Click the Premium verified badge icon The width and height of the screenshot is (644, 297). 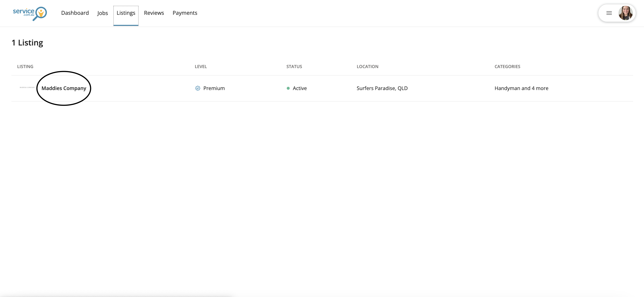[198, 88]
